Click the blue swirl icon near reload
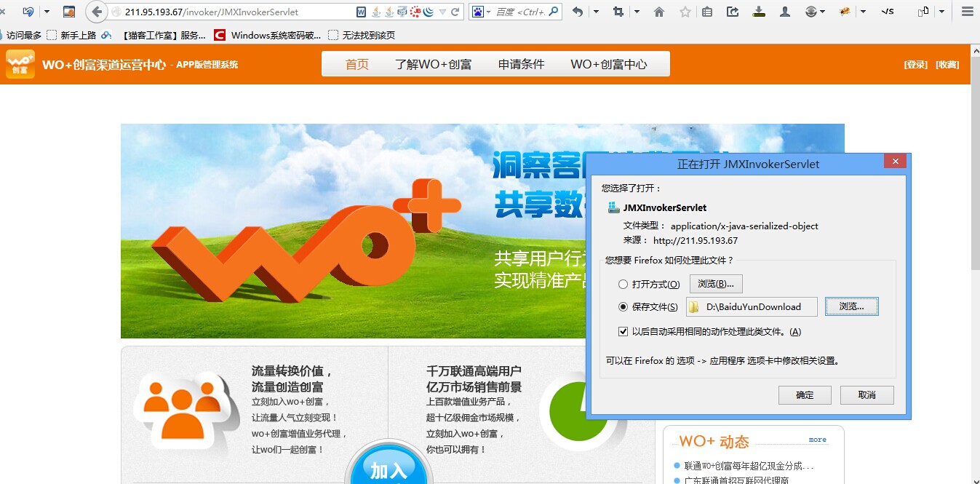The width and height of the screenshot is (980, 484). tap(429, 12)
